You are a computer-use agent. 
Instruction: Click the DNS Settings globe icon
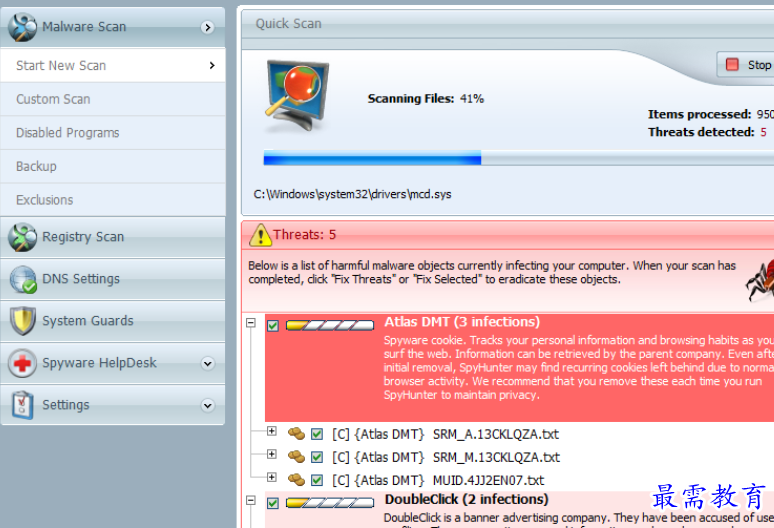coord(23,279)
